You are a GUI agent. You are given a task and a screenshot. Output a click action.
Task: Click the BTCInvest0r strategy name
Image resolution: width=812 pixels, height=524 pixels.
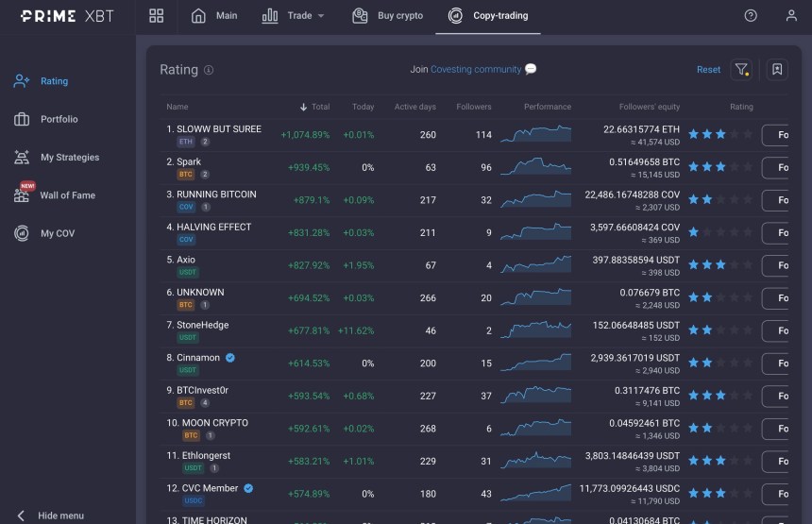(x=202, y=390)
